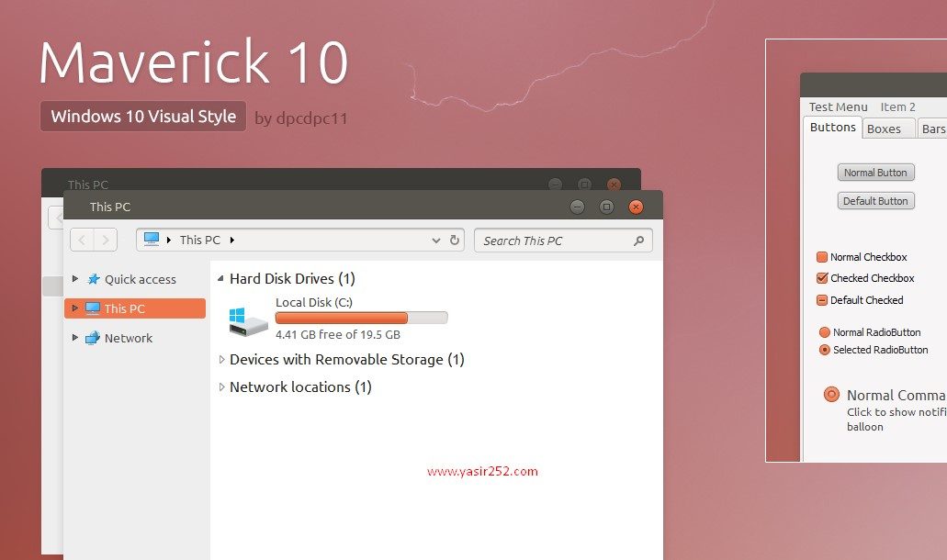Image resolution: width=947 pixels, height=560 pixels.
Task: Open the Test Menu
Action: tap(839, 106)
